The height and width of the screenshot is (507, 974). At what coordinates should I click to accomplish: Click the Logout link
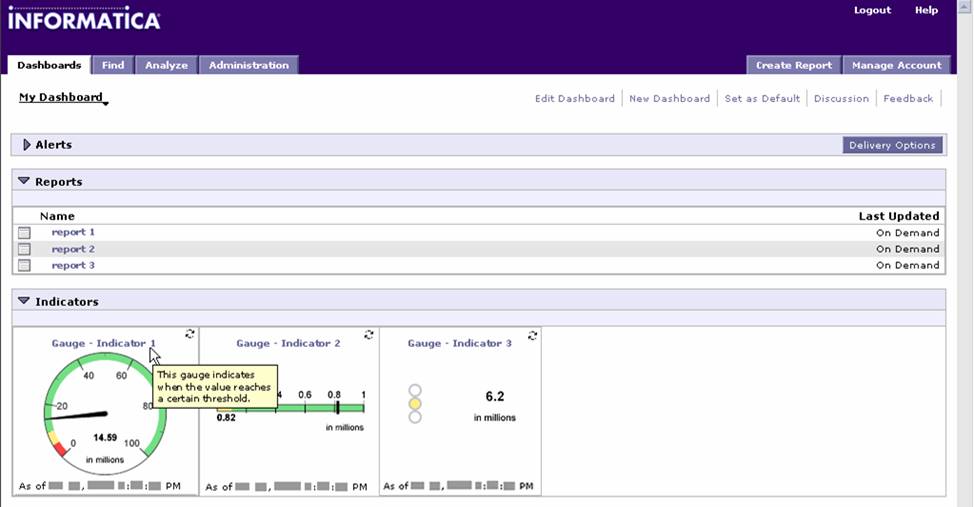point(872,10)
